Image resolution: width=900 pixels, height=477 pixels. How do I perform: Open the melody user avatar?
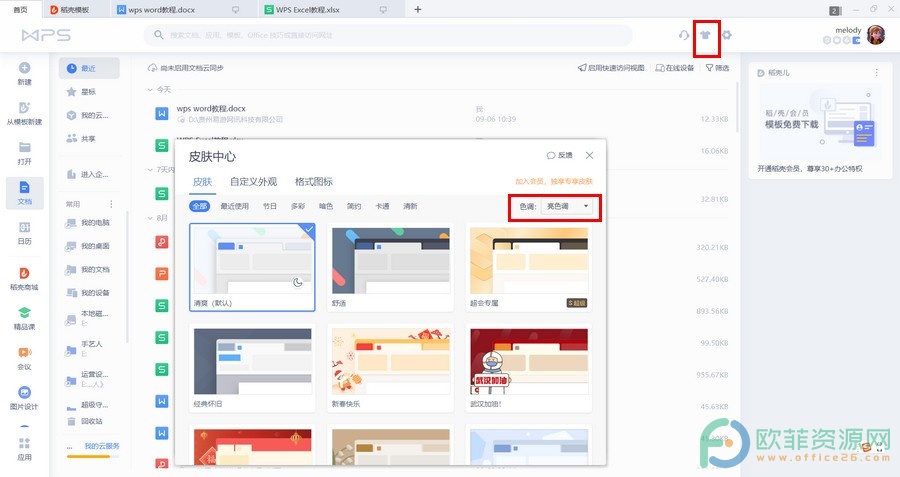(x=875, y=35)
